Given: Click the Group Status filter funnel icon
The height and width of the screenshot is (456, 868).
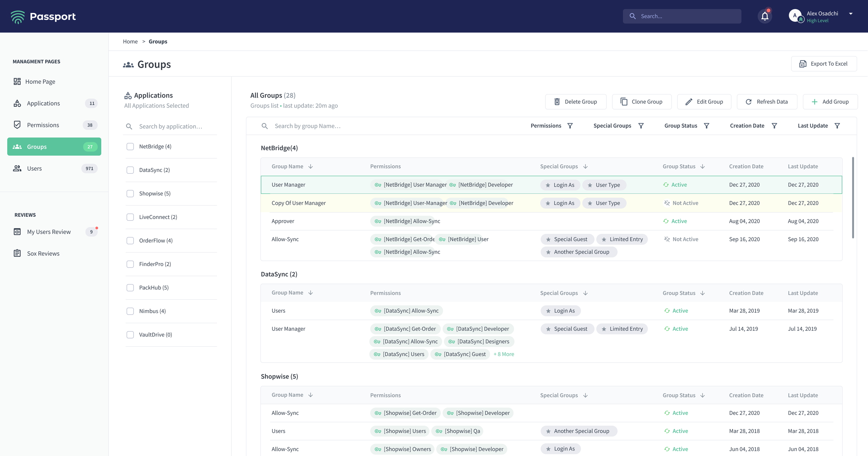Looking at the screenshot, I should pos(706,126).
